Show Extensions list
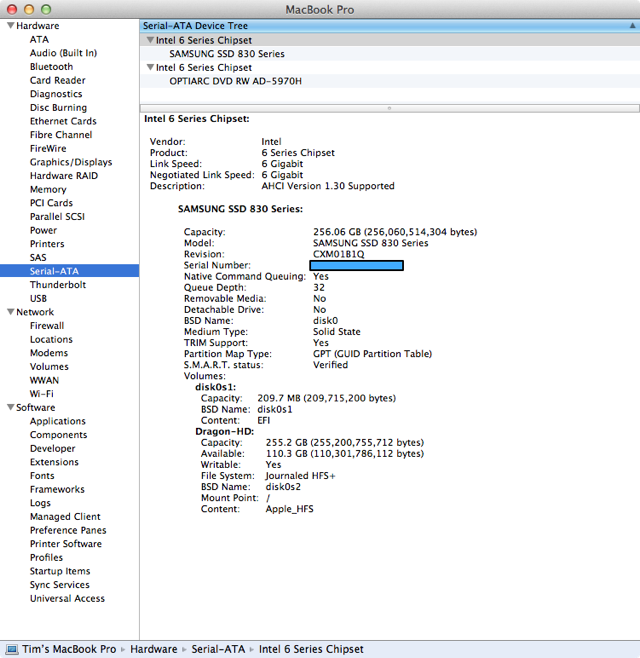The image size is (640, 658). tap(54, 462)
